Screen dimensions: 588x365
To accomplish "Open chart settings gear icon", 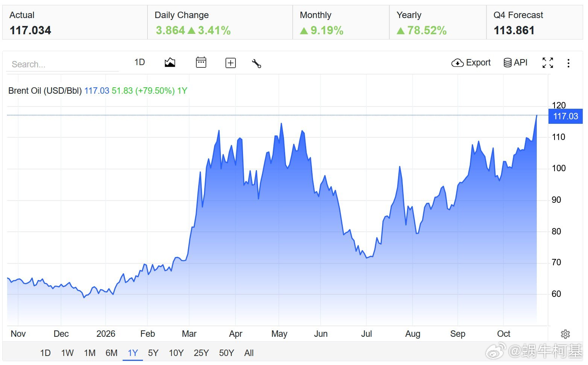I will 565,334.
